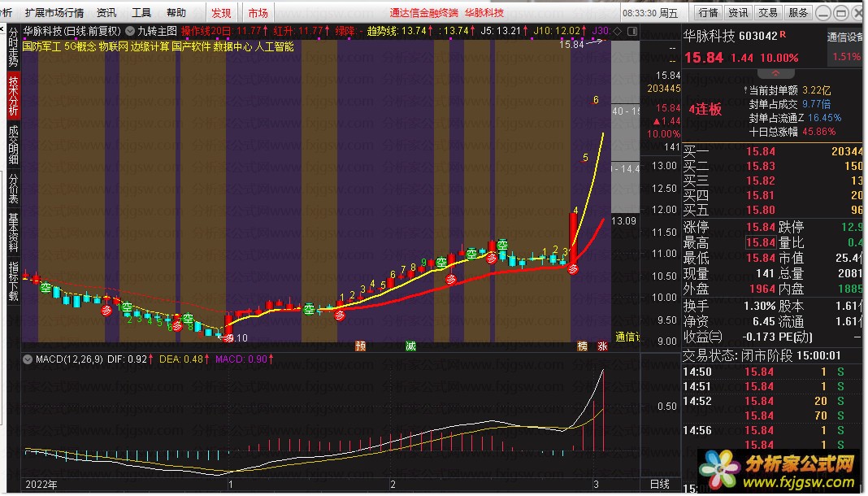Click the 人工智能 concept tag
Viewport: 868px width, 496px height.
pos(274,46)
